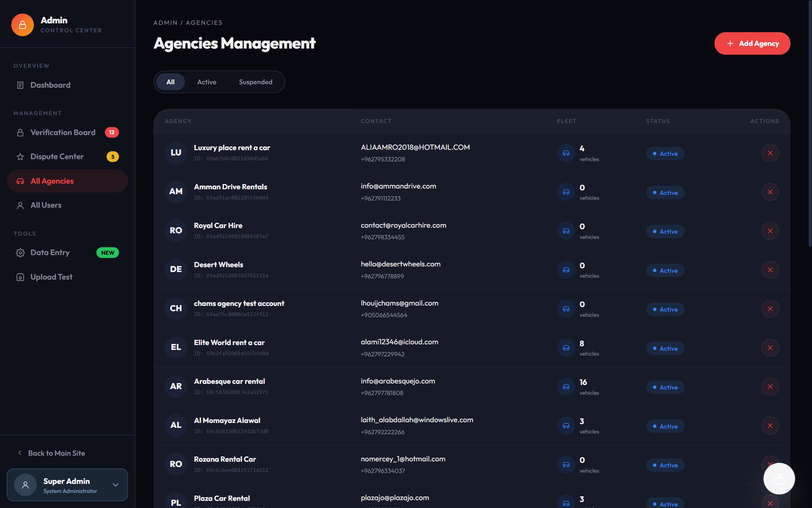Click fleet car icon for Luxury place rent a car
812x508 pixels.
[566, 153]
